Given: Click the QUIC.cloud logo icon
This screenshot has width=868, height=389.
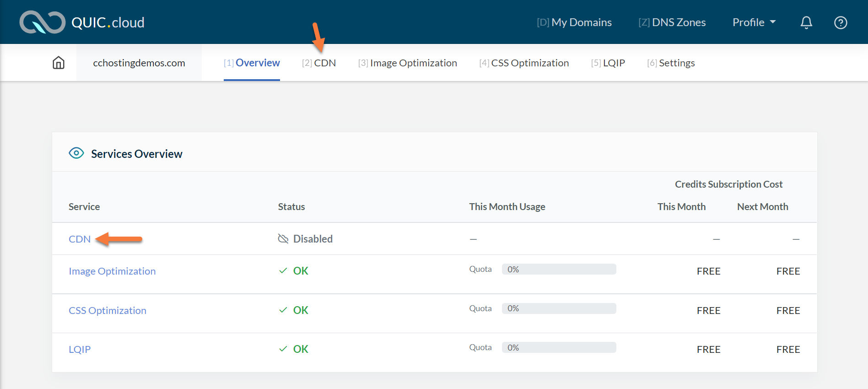Looking at the screenshot, I should (42, 22).
